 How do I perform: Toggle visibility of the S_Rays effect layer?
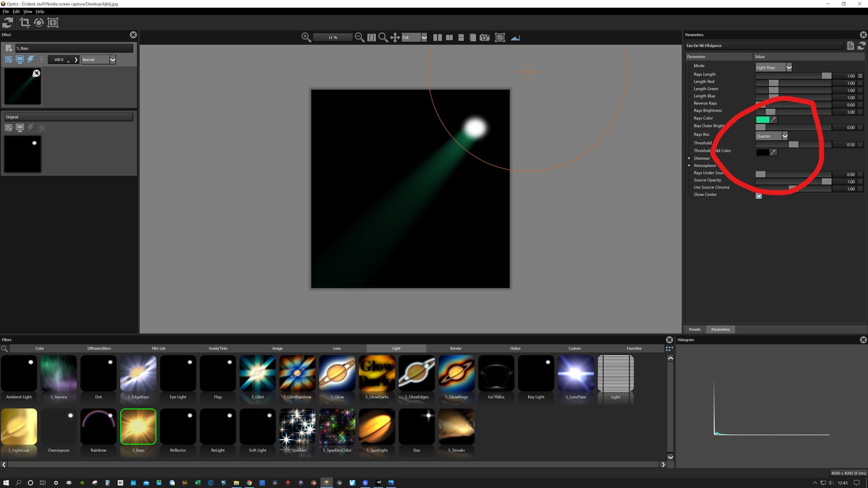[x=19, y=59]
